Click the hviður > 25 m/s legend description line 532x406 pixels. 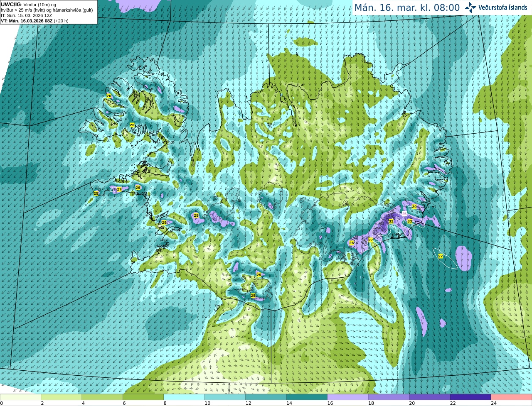point(47,10)
